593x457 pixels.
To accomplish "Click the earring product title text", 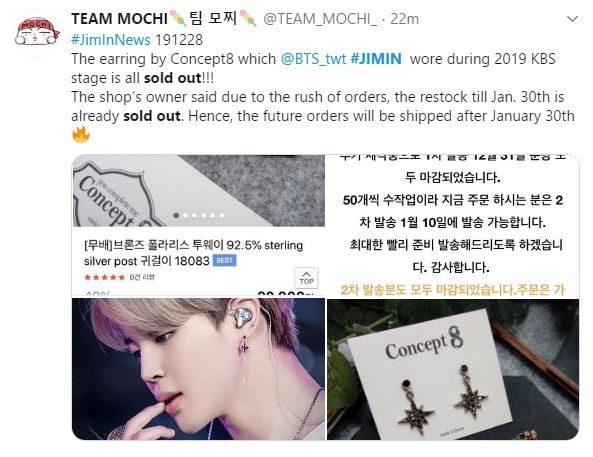I will point(193,253).
